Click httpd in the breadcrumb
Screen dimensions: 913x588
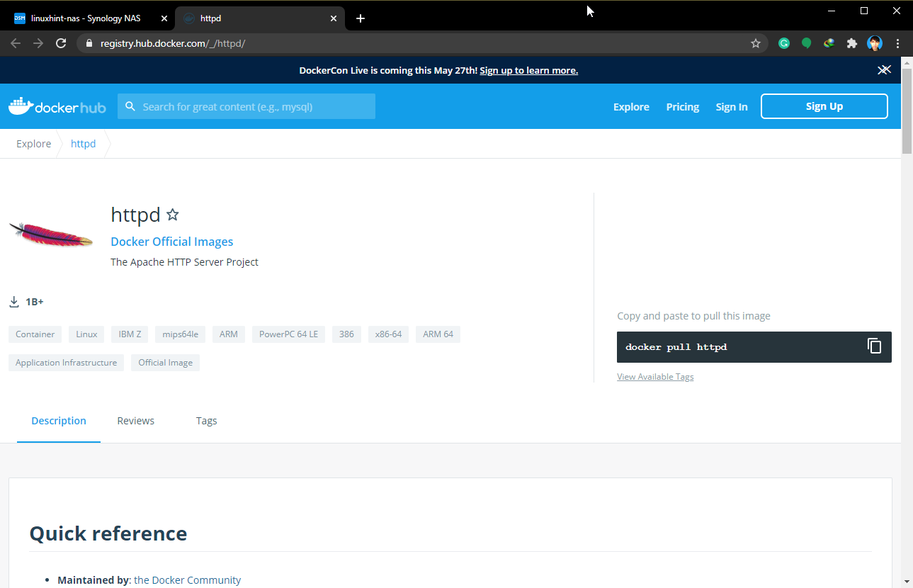pyautogui.click(x=84, y=144)
